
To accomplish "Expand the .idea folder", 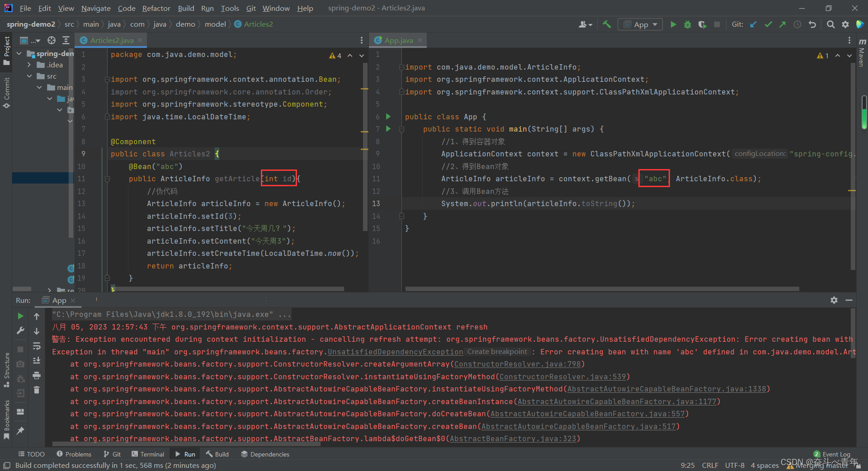I will coord(29,65).
